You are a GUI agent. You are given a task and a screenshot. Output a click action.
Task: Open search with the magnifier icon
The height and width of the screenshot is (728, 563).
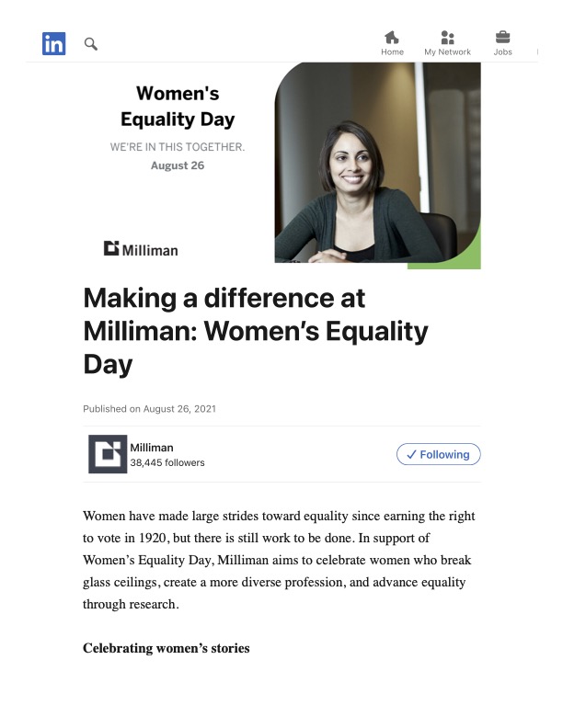[90, 43]
